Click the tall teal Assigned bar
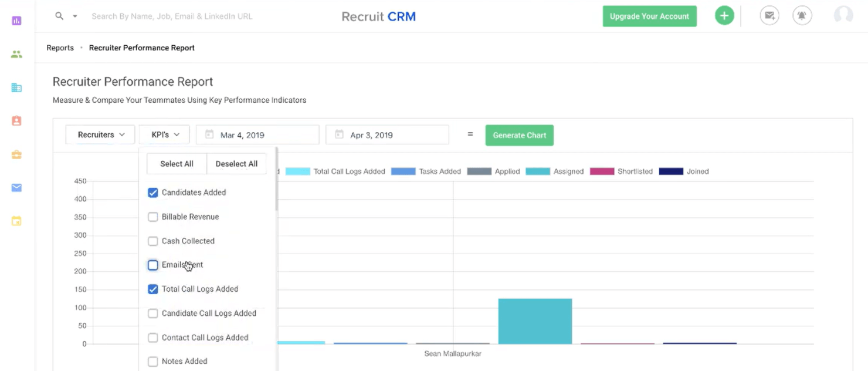The image size is (868, 371). pos(535,321)
